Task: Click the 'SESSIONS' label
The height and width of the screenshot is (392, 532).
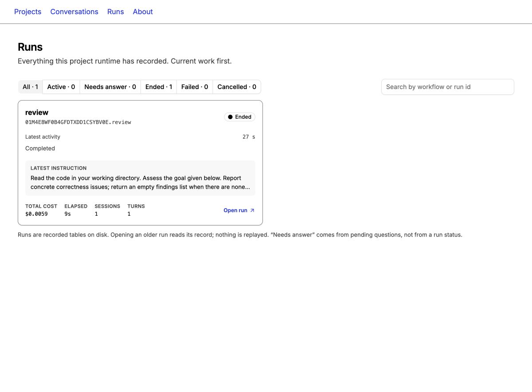Action: [107, 206]
